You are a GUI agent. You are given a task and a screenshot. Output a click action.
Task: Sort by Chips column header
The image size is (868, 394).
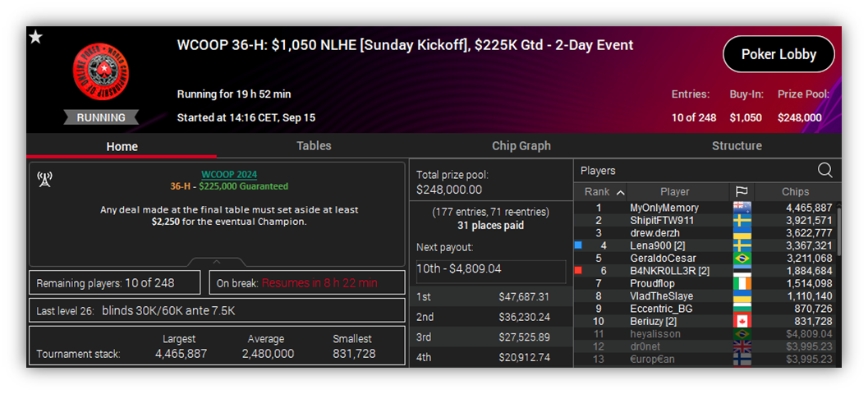tap(796, 192)
